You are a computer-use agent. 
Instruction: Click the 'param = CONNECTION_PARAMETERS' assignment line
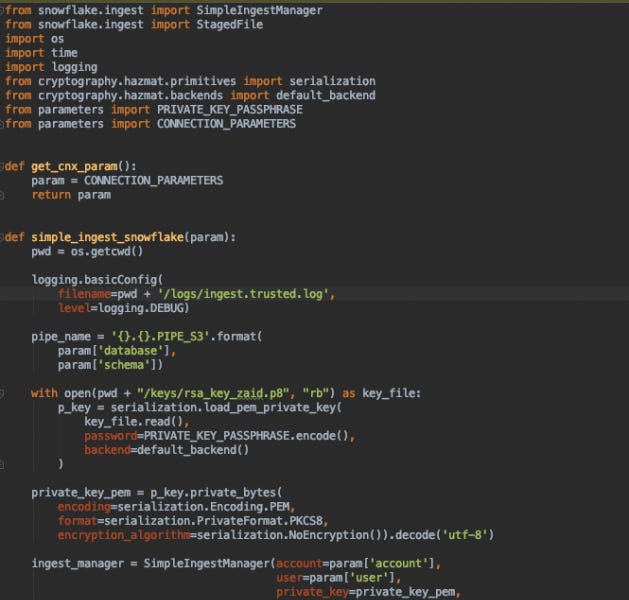[x=127, y=180]
